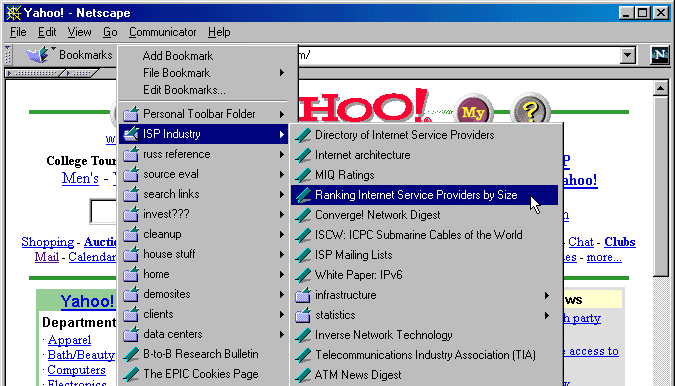Click bookmark icon beside MIQ Ratings
675x386 pixels.
303,175
